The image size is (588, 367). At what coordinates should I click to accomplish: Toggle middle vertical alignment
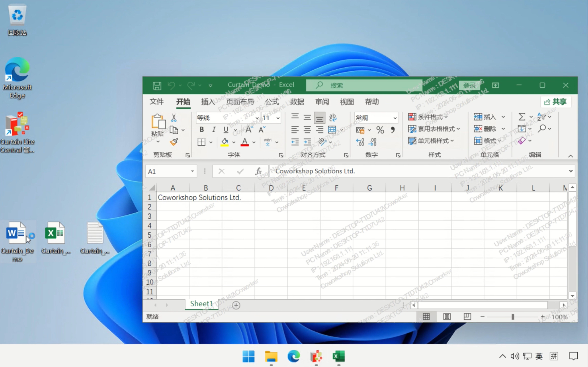pos(307,117)
